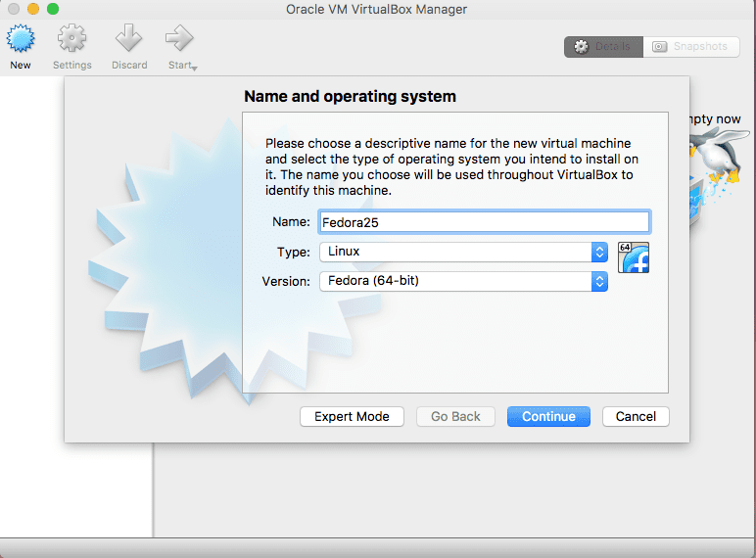Click the New virtual machine icon
The height and width of the screenshot is (558, 756).
point(21,38)
